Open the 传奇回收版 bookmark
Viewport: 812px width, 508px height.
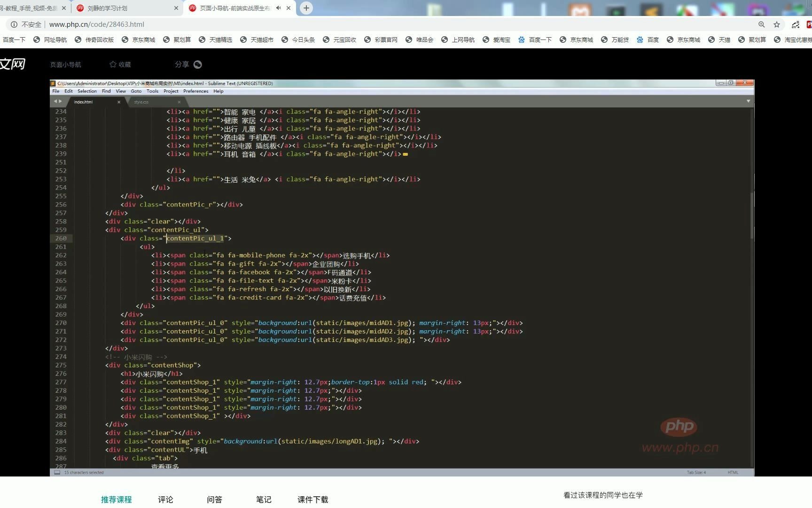tap(94, 40)
